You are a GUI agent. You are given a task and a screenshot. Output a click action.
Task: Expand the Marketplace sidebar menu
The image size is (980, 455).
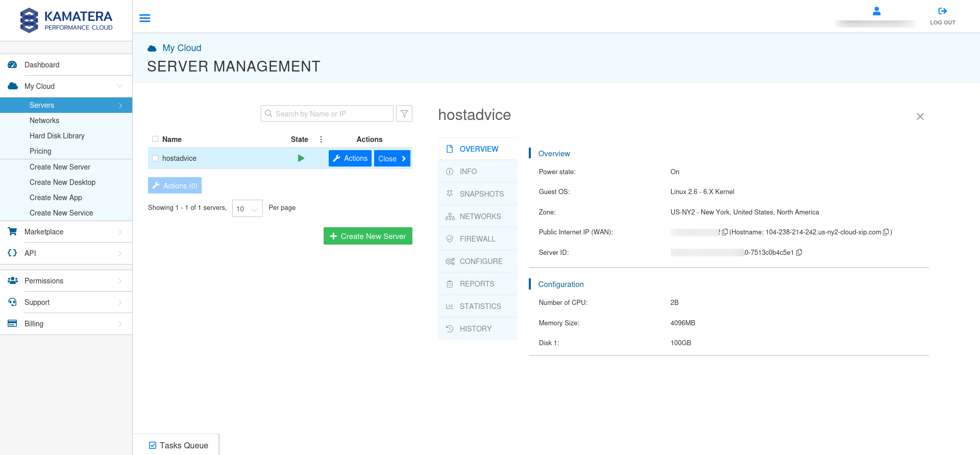point(120,232)
